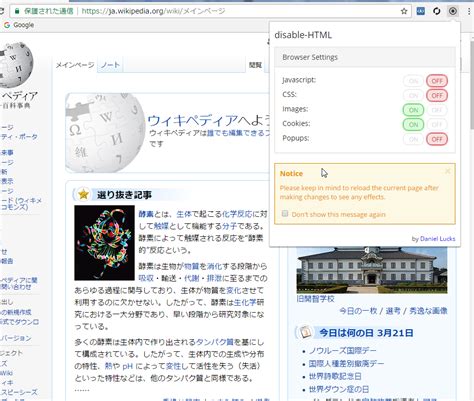
Task: Switch Javascript OFF
Action: coord(437,81)
